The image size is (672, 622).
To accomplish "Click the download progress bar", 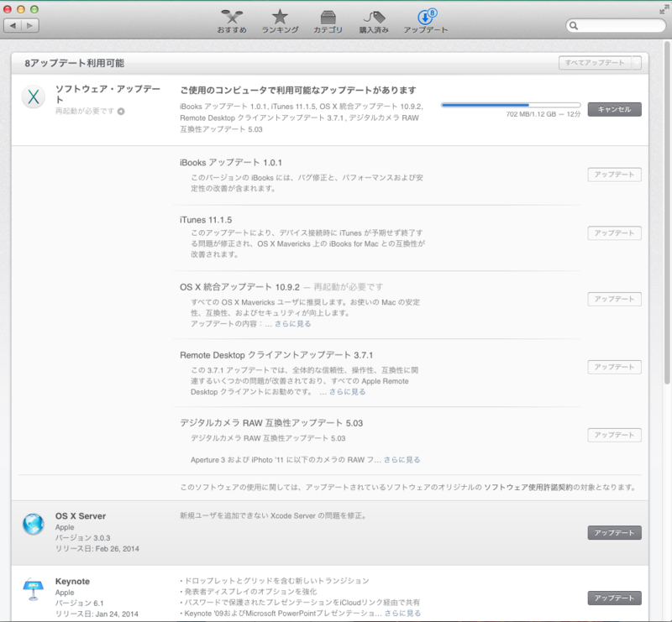I will [x=511, y=105].
